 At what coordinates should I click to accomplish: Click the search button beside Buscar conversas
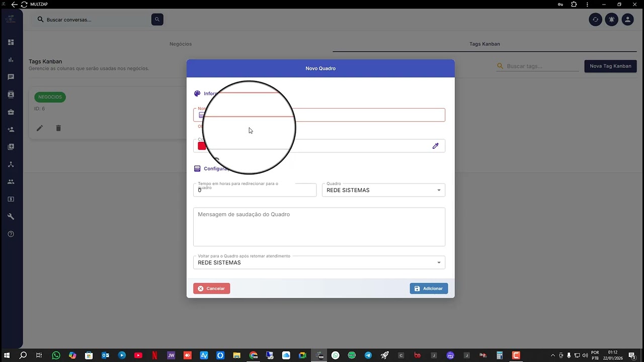coord(157,20)
